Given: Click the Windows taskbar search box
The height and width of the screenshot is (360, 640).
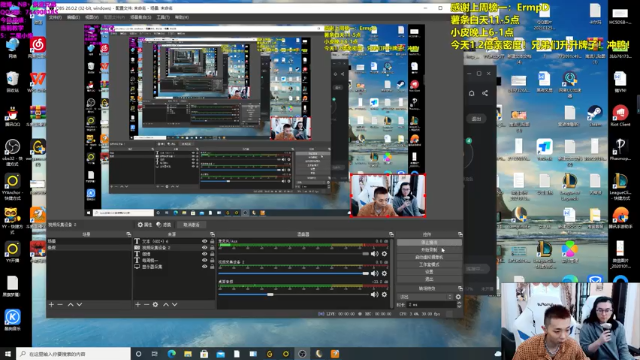Looking at the screenshot, I should click(x=73, y=353).
